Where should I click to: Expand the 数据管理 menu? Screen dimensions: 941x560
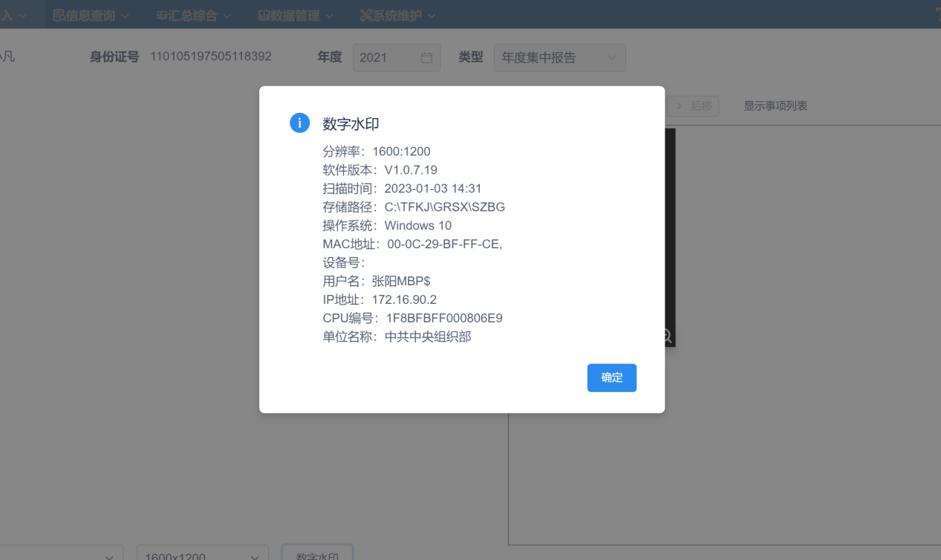pyautogui.click(x=296, y=15)
